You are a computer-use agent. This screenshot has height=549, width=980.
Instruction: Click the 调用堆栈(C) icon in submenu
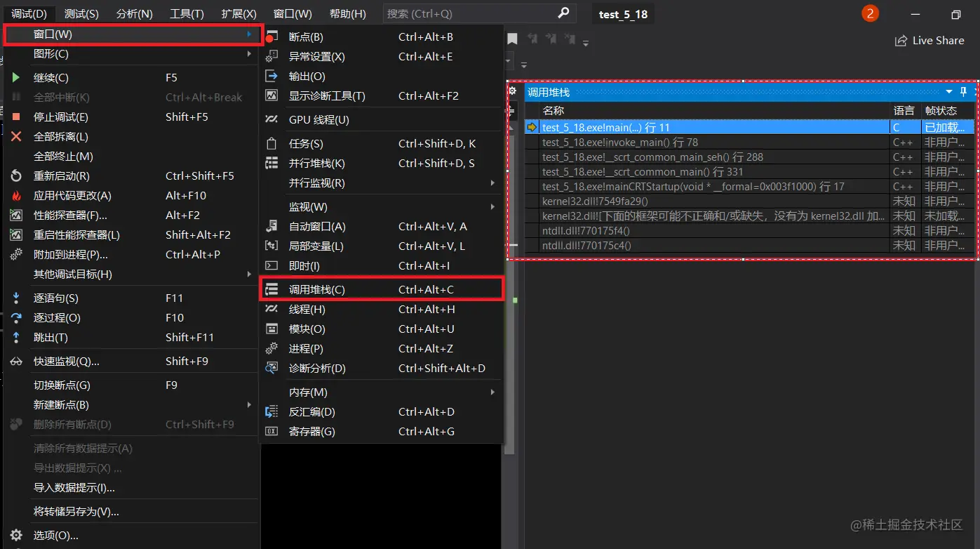271,290
